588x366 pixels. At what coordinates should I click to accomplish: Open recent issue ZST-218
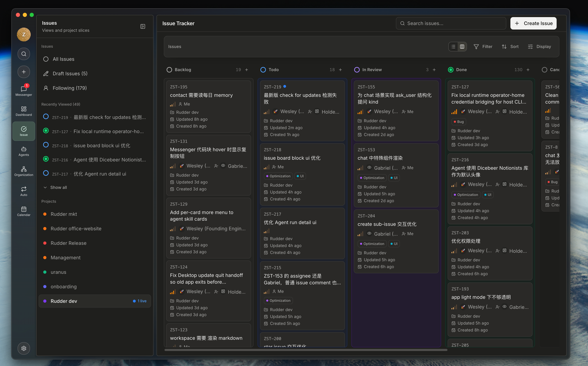tap(95, 146)
